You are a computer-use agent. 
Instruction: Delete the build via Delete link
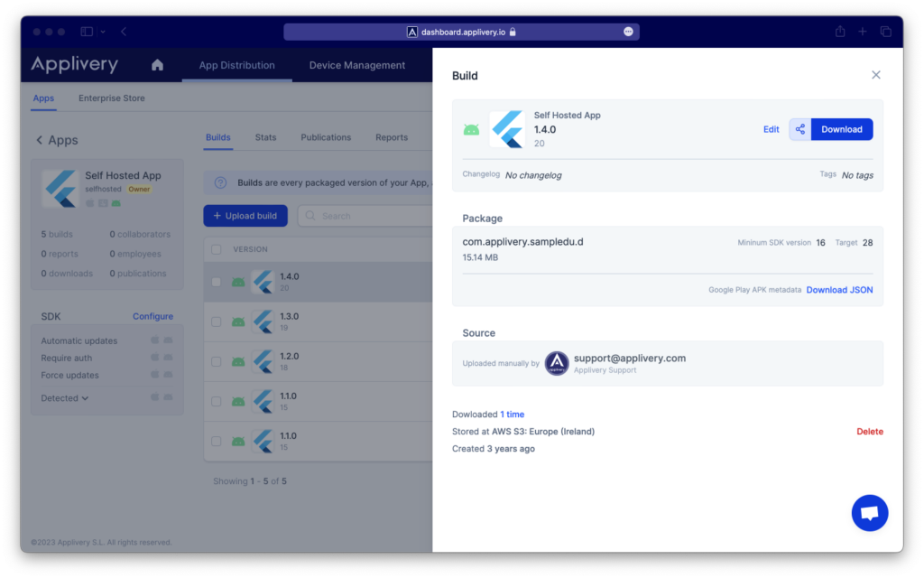tap(869, 432)
